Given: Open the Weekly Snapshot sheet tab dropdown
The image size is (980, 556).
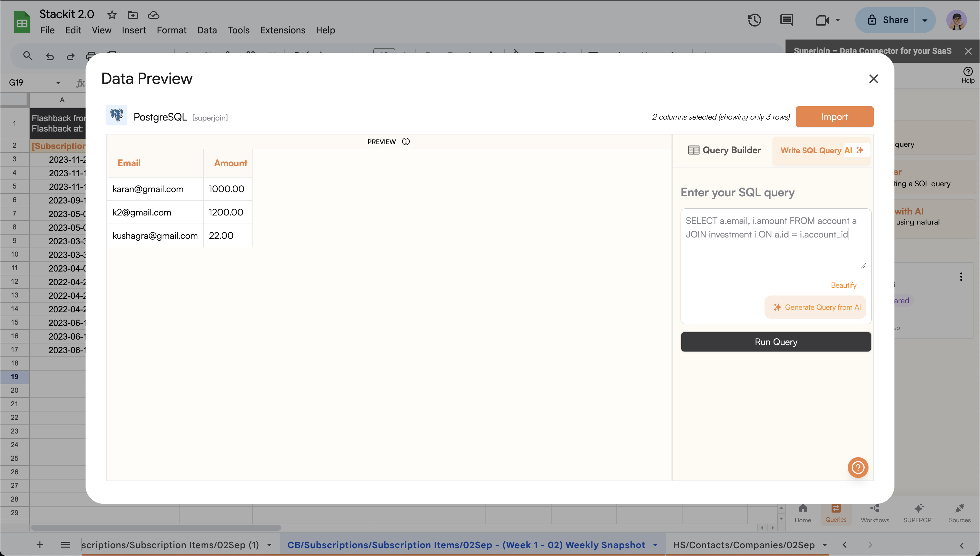Looking at the screenshot, I should (655, 545).
